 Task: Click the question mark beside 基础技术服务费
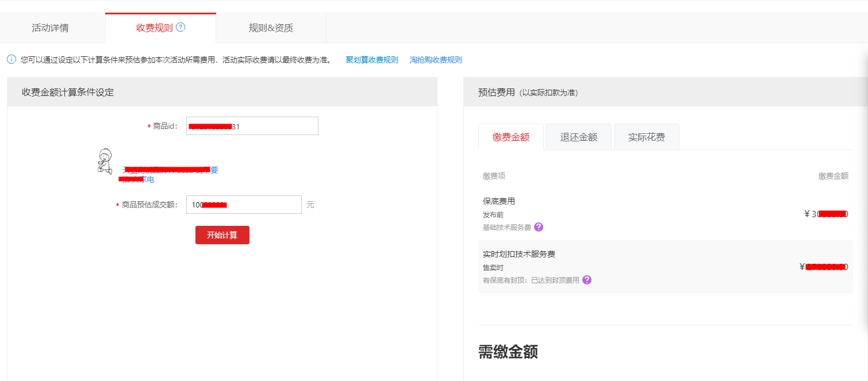coord(538,227)
